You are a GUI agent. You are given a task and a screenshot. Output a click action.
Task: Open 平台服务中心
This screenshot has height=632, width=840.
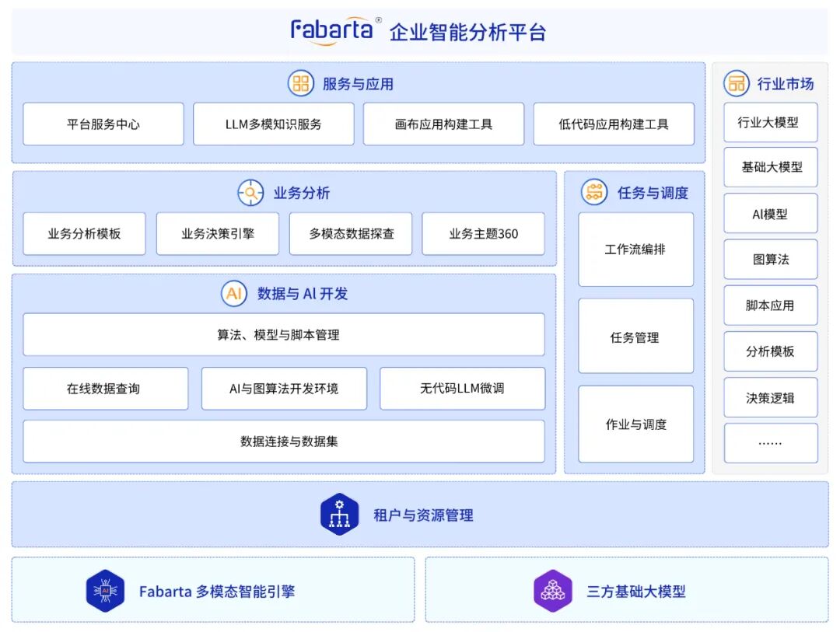[x=103, y=124]
